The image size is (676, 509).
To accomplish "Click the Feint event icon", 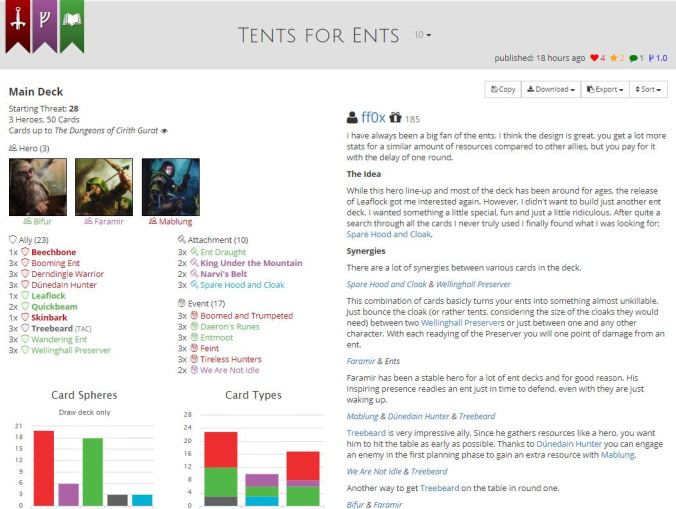I will pos(194,348).
